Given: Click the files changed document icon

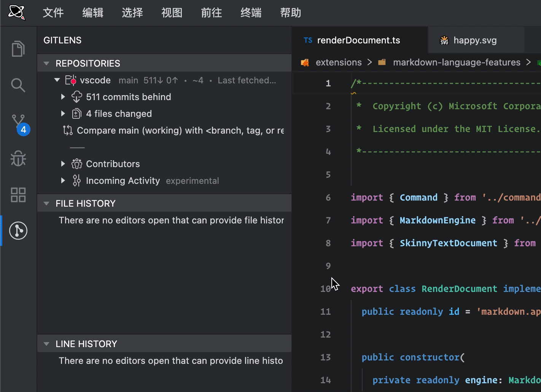Looking at the screenshot, I should (76, 114).
